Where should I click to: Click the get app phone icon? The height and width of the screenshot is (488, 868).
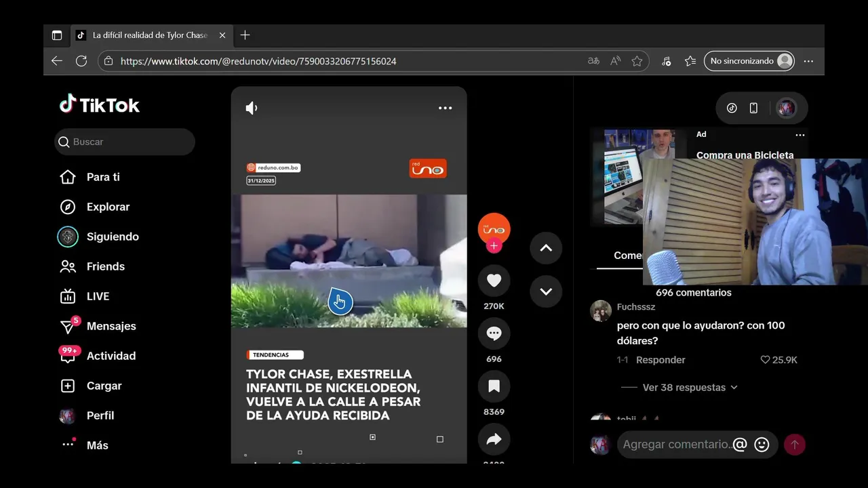pos(753,108)
